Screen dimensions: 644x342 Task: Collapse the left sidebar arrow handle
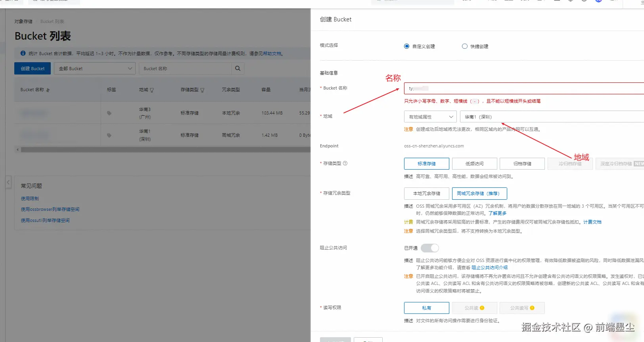8,182
